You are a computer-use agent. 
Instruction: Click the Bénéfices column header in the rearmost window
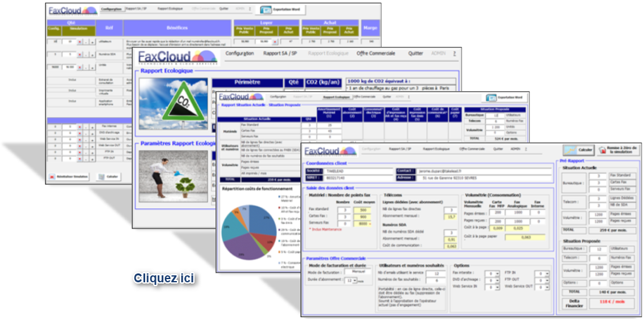[177, 27]
